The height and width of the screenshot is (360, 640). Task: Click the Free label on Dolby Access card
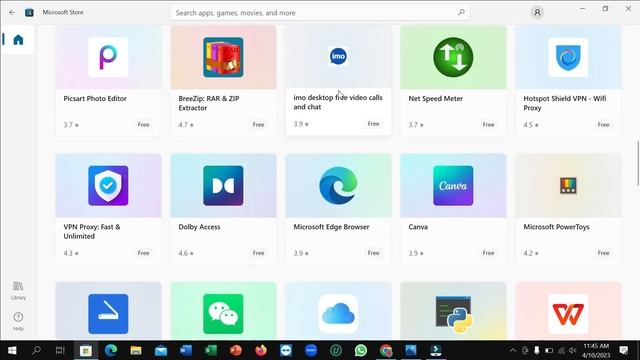[258, 253]
